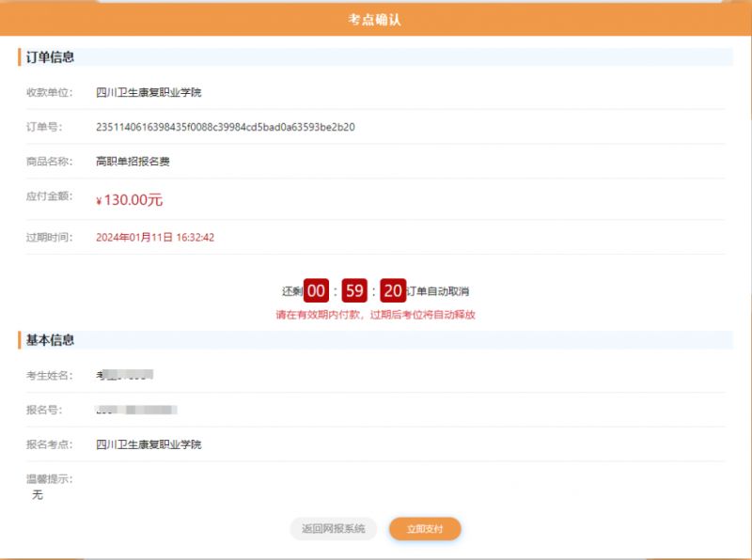The width and height of the screenshot is (752, 560).
Task: Click the 无 text under 温馨提示
Action: click(x=38, y=495)
